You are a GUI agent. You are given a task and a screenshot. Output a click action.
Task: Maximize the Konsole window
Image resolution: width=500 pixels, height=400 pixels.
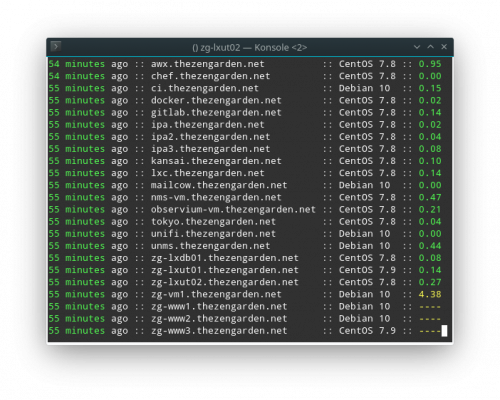click(431, 47)
